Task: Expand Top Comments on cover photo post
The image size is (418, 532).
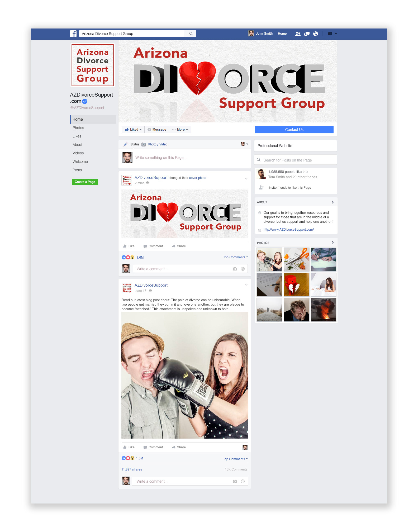Action: coord(235,257)
